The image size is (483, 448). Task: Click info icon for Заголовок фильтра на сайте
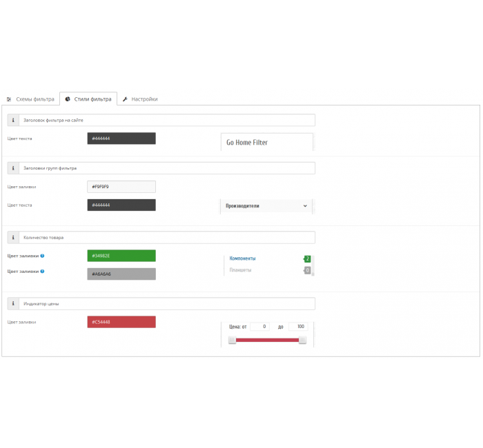pyautogui.click(x=13, y=121)
